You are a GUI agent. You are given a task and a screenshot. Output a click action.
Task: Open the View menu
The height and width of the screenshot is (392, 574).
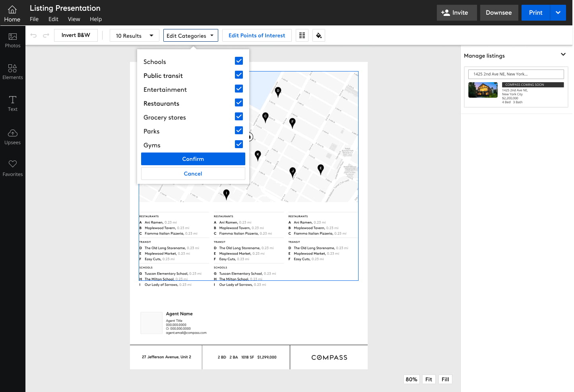(74, 19)
